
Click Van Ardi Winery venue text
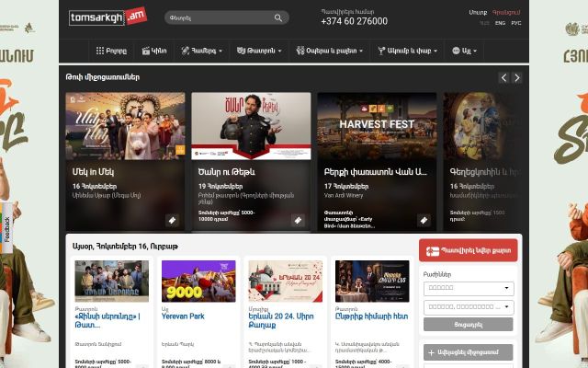pyautogui.click(x=344, y=195)
